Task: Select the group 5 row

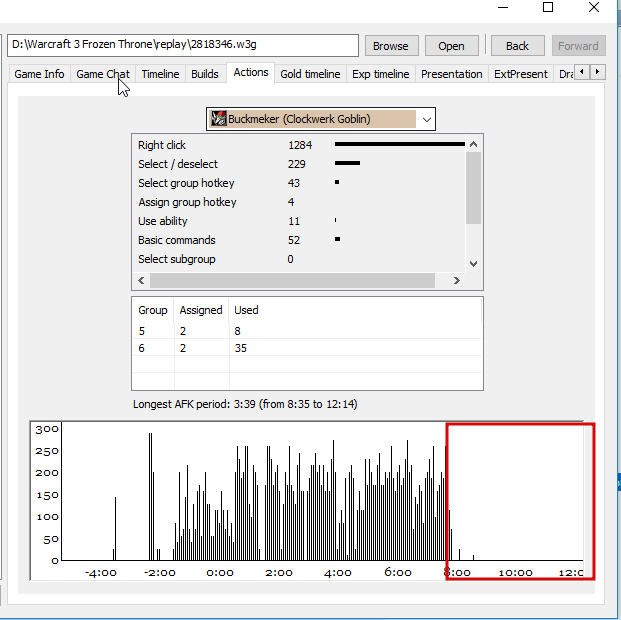Action: click(307, 331)
